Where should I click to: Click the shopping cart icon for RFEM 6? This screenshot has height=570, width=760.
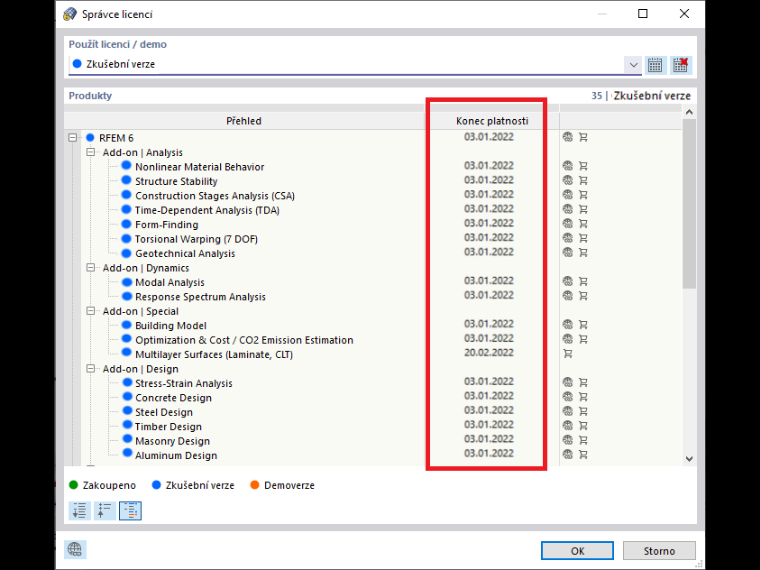pos(583,138)
